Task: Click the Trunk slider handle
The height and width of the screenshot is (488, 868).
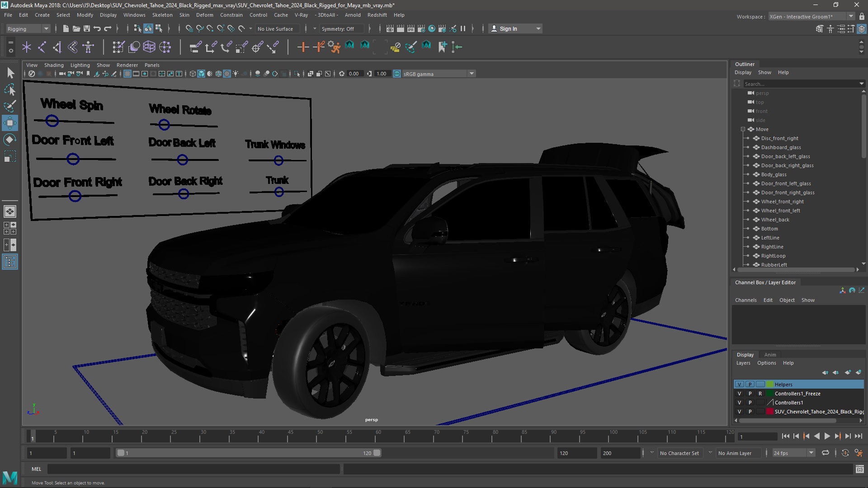Action: pos(279,192)
